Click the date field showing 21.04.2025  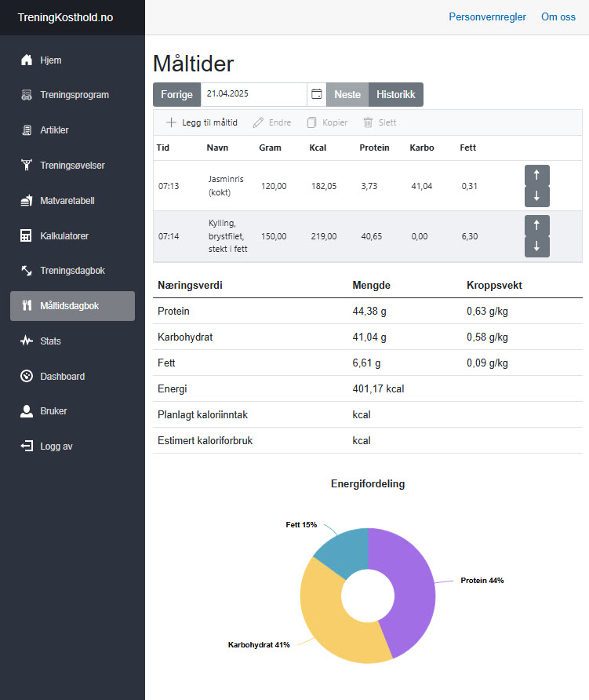[254, 94]
